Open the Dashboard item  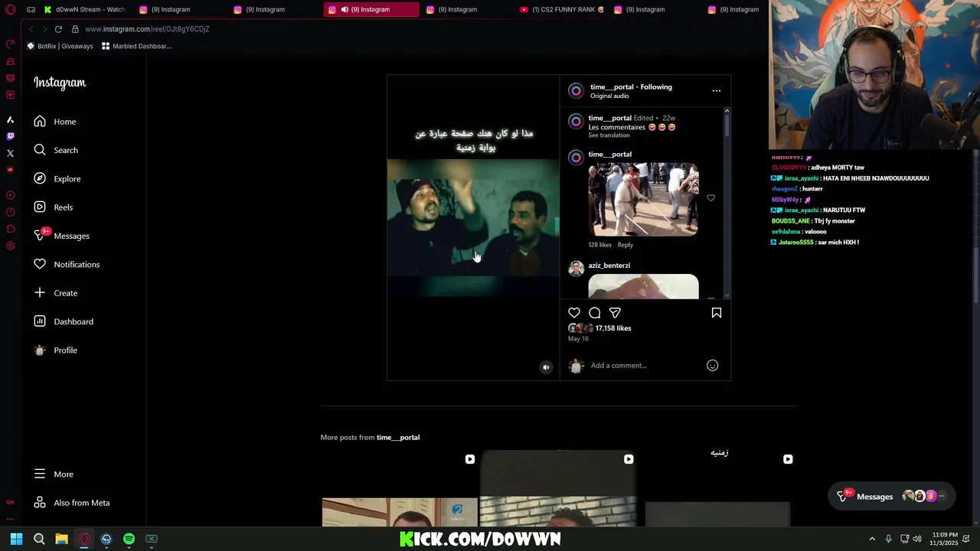point(64,321)
